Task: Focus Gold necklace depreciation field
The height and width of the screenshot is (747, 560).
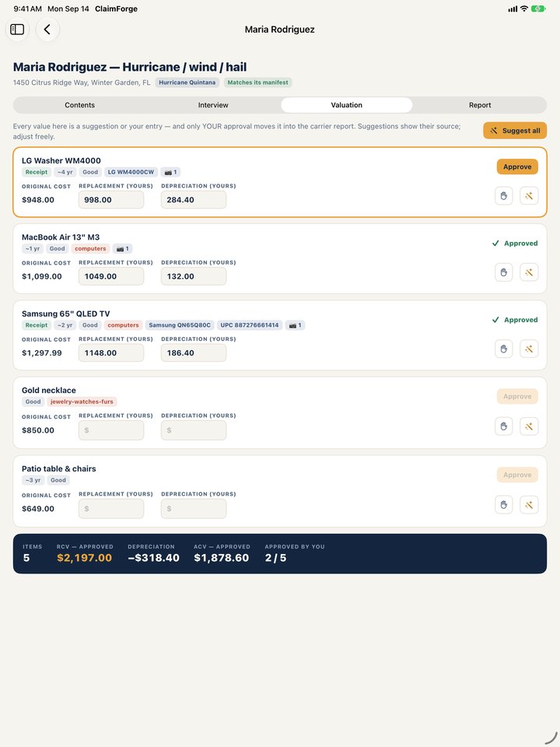Action: (x=194, y=430)
